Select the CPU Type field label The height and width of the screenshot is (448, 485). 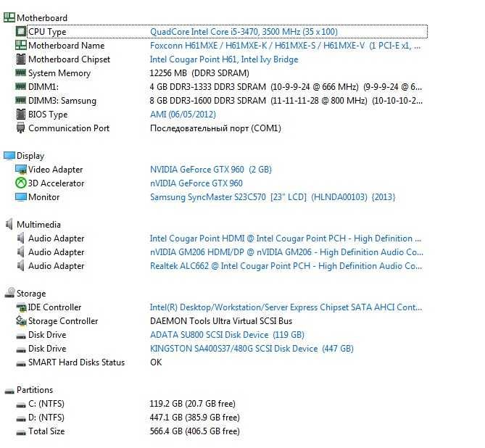click(x=47, y=32)
